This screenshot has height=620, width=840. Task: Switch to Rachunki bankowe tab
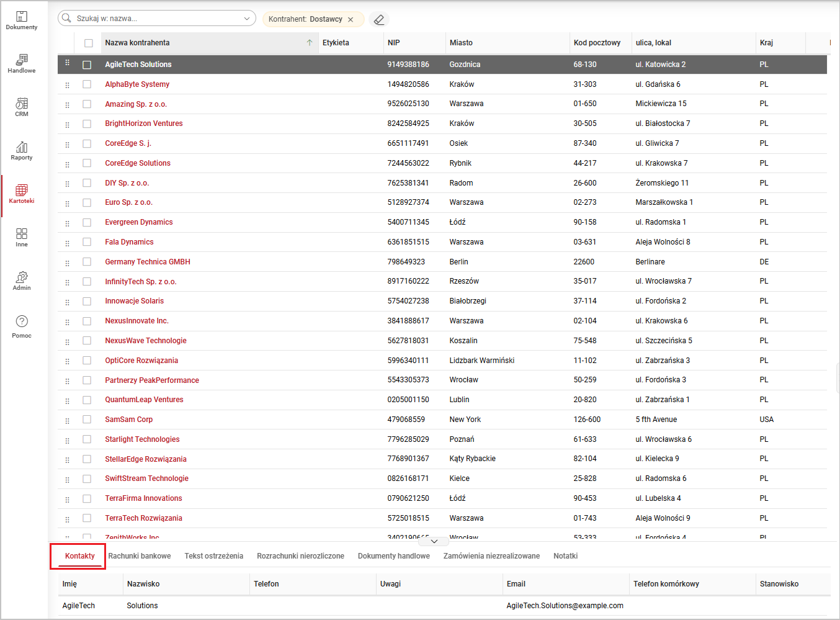pyautogui.click(x=140, y=556)
